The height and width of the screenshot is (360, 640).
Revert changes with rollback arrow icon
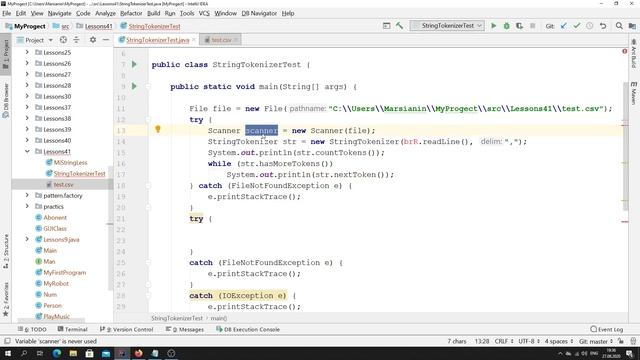tap(603, 26)
